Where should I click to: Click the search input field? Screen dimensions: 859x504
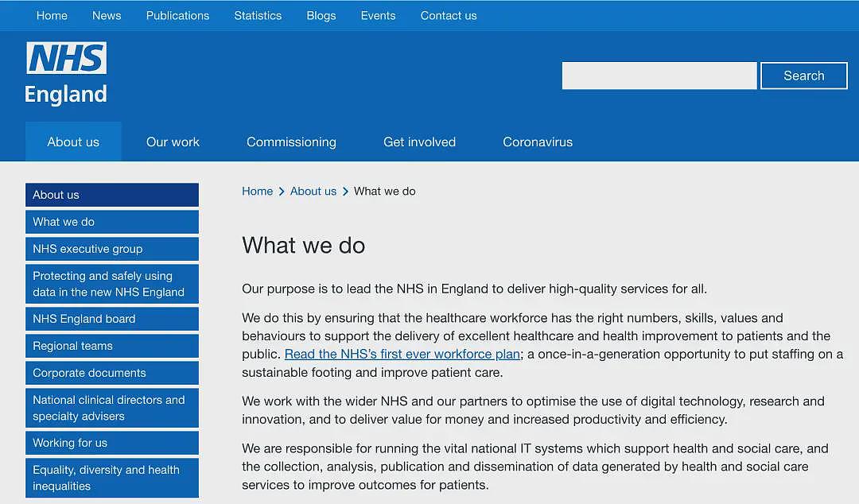point(659,76)
